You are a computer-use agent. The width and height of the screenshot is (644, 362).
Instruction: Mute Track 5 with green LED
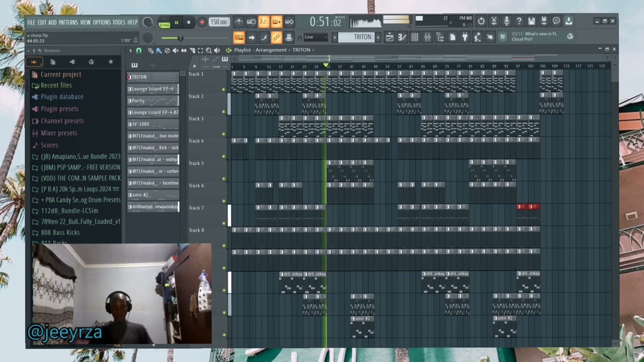(x=223, y=178)
